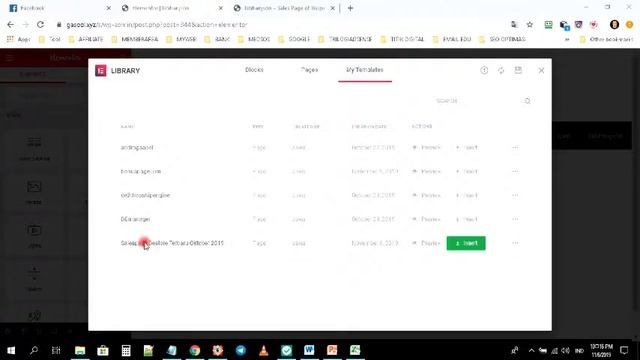Image resolution: width=640 pixels, height=360 pixels.
Task: Reload the browser page
Action: point(40,24)
